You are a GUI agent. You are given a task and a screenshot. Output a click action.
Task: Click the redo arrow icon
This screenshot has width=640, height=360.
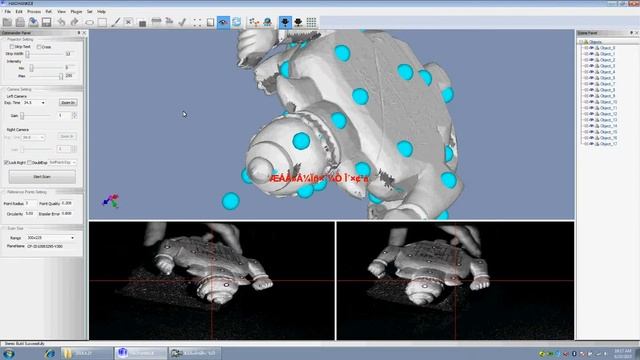coord(74,22)
